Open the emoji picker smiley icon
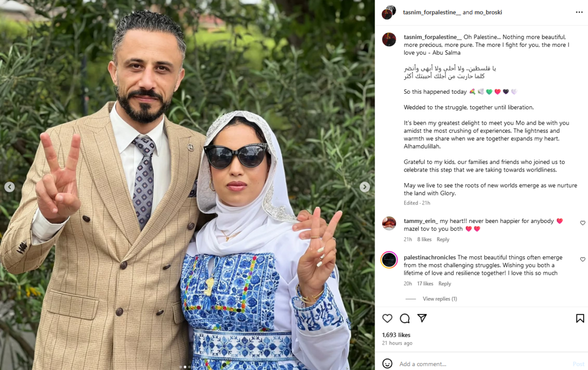Screen dimensions: 588x370 pos(387,364)
